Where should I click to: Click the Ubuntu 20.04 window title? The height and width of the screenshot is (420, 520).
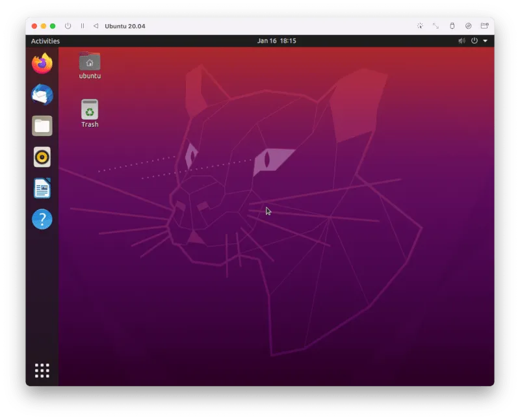pos(125,26)
